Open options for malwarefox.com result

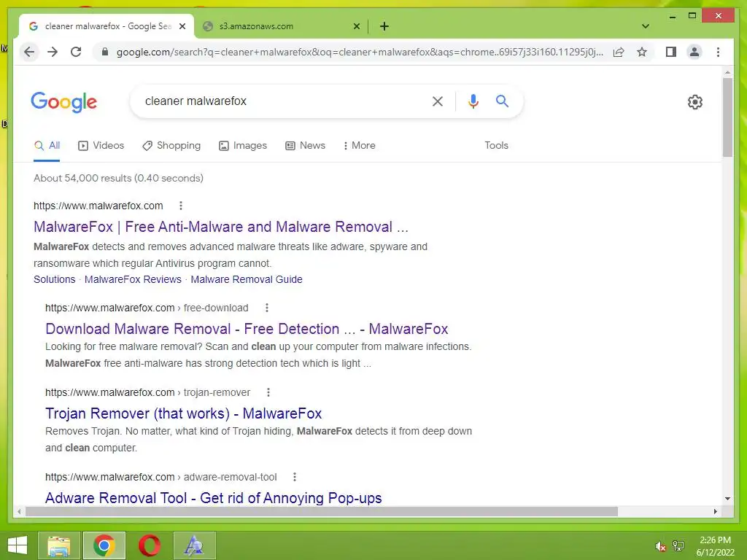(181, 206)
